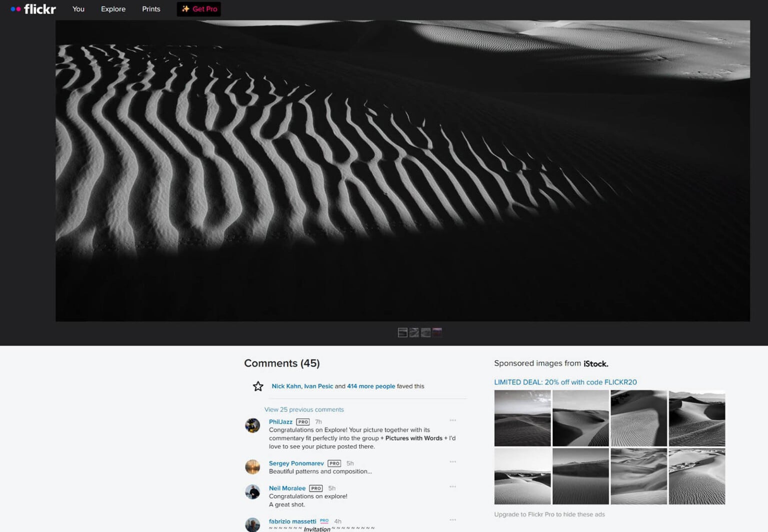Open the last sponsored iStock image in the bottom row
The image size is (768, 532).
click(697, 476)
